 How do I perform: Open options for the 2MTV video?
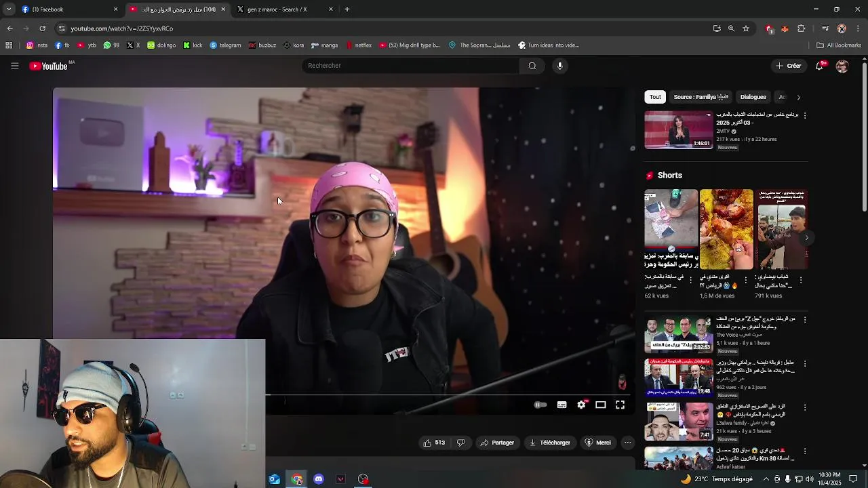[x=805, y=116]
